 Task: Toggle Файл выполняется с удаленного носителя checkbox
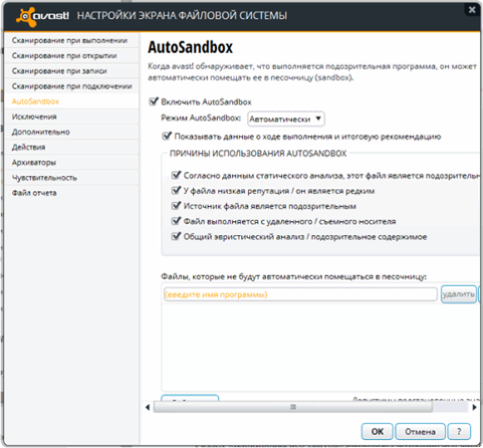176,221
